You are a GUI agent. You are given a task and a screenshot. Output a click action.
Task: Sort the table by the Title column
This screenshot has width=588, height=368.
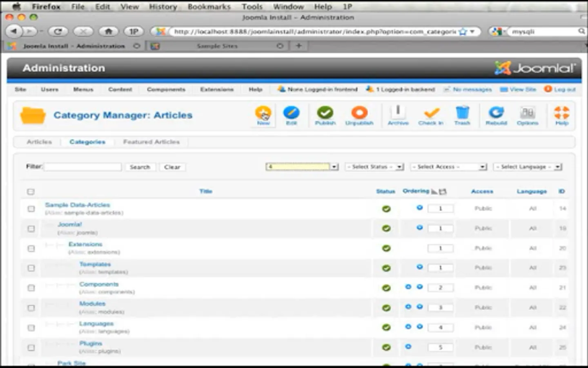tap(206, 191)
